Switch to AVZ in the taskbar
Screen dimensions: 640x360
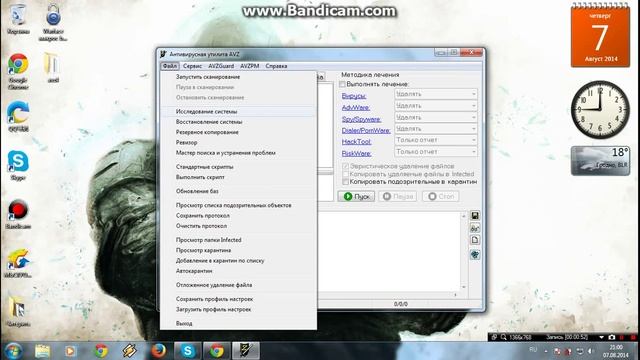point(246,351)
